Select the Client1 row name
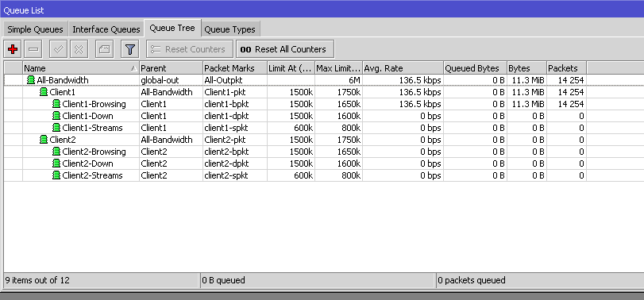 [63, 92]
